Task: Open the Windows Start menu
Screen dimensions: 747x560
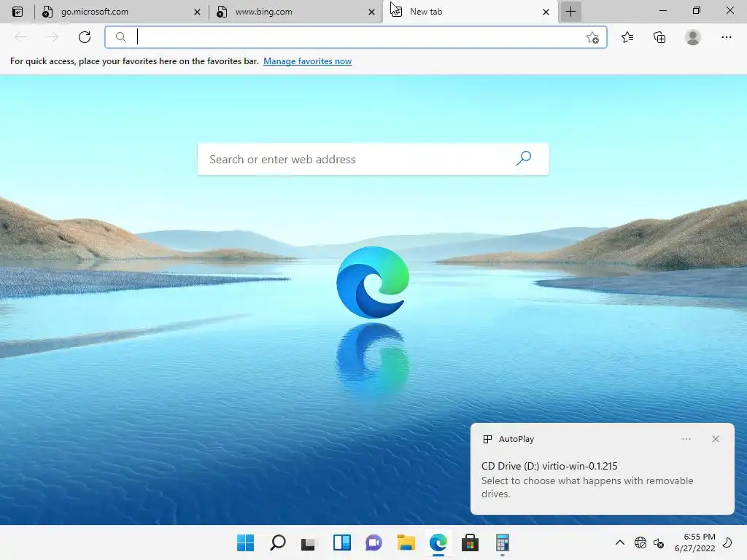Action: click(245, 542)
